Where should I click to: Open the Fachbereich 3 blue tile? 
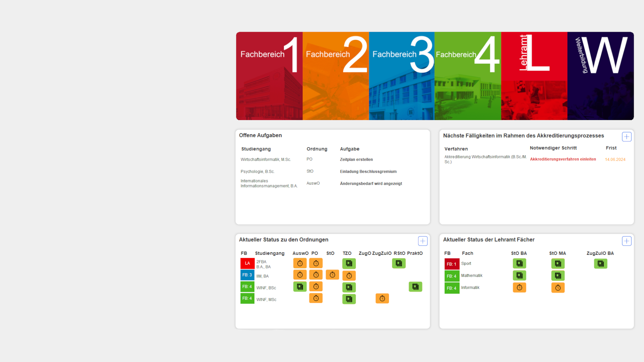tap(401, 76)
